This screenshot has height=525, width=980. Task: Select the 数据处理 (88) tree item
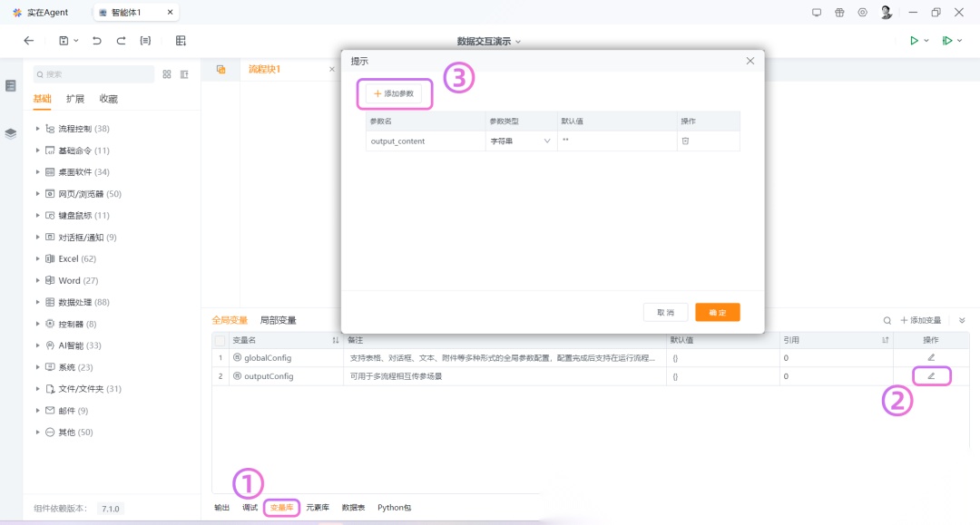83,302
